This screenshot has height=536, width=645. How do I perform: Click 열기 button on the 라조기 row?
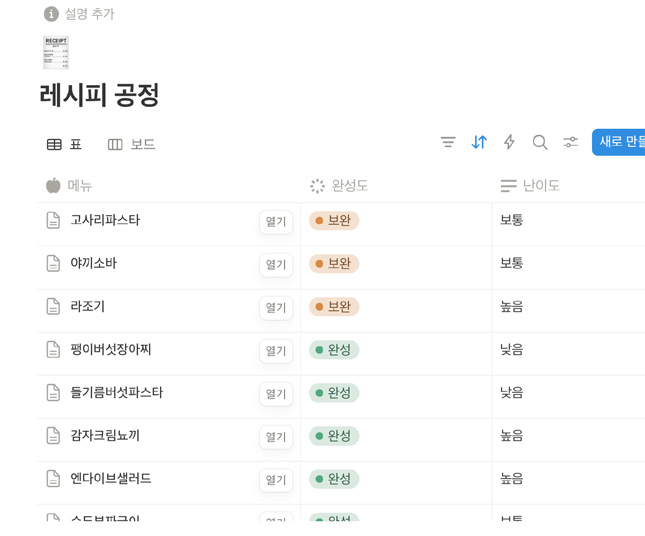[x=276, y=308]
